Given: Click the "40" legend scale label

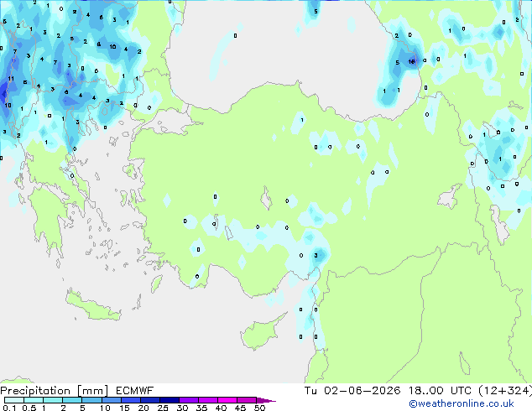Looking at the screenshot, I should 221,408.
